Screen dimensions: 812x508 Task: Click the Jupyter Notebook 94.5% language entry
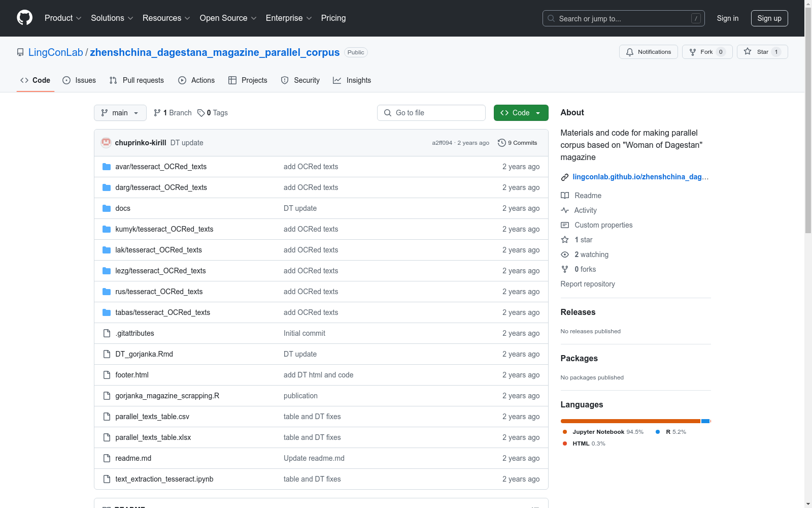(x=603, y=432)
